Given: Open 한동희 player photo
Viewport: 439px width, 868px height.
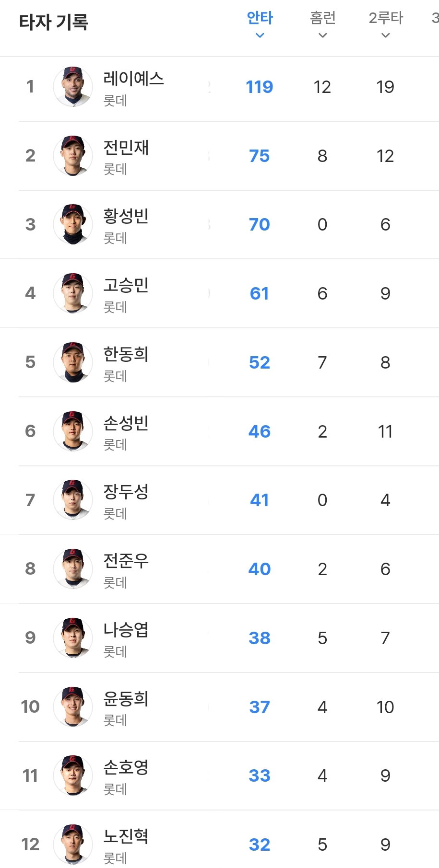Looking at the screenshot, I should pyautogui.click(x=73, y=362).
